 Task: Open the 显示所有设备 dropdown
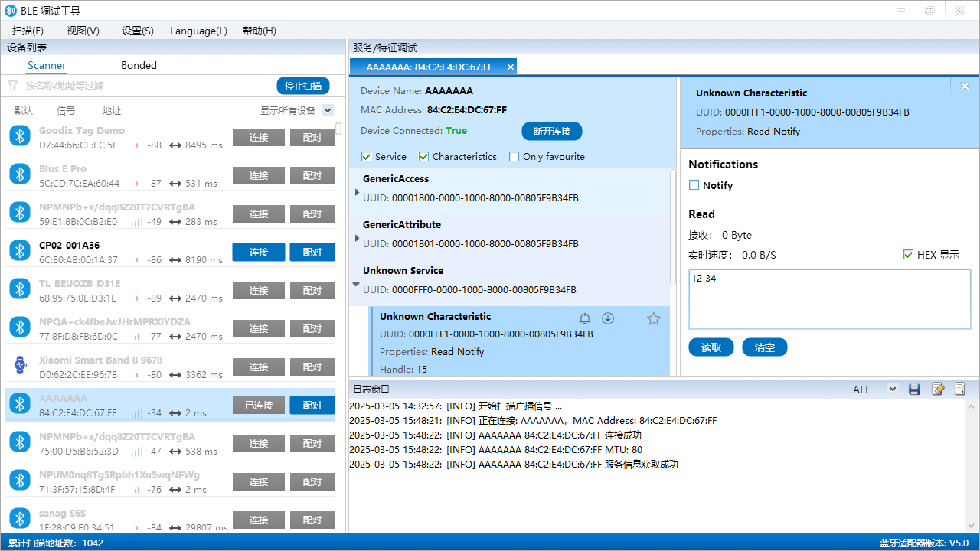coord(327,110)
